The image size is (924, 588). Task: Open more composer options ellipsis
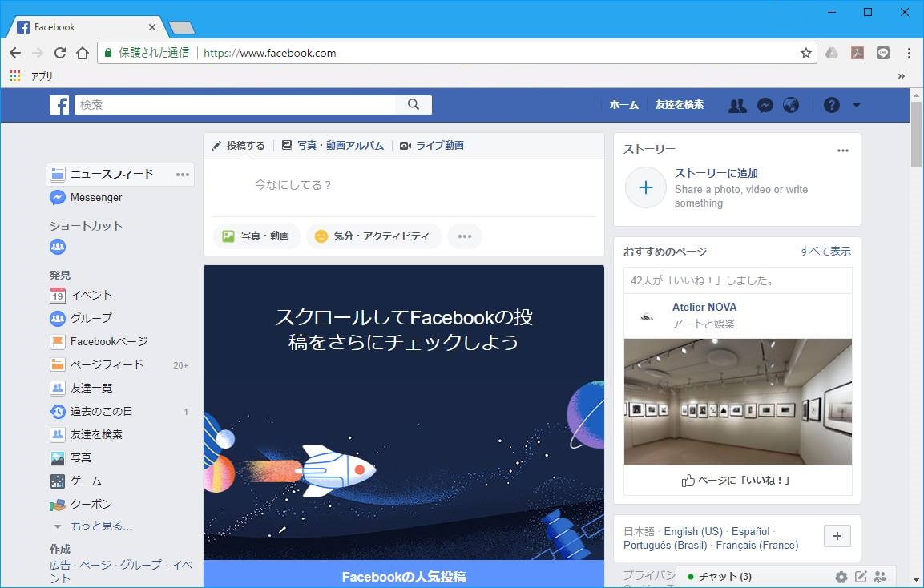point(465,236)
